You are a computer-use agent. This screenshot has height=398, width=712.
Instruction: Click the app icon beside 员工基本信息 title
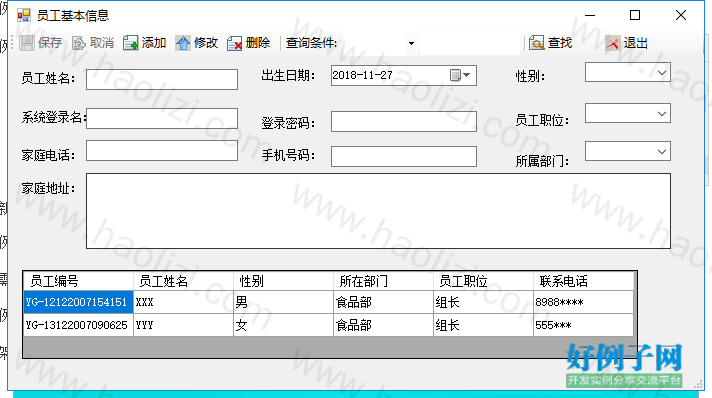point(24,15)
